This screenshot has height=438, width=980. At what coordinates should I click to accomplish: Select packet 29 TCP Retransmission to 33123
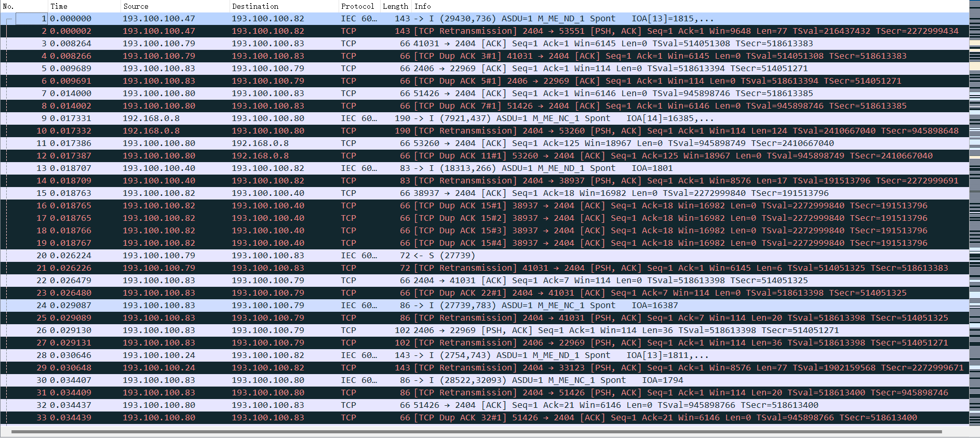(x=485, y=368)
